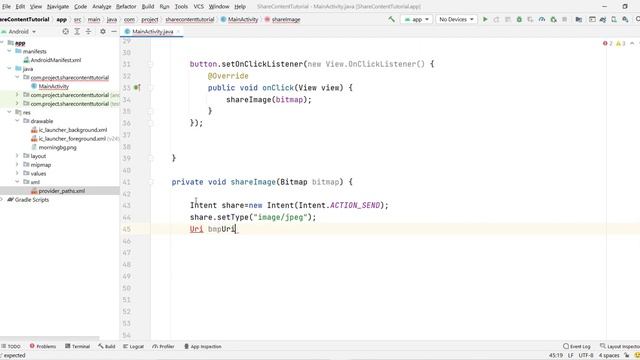Expand the mipmap folder
The width and height of the screenshot is (640, 360).
17,165
